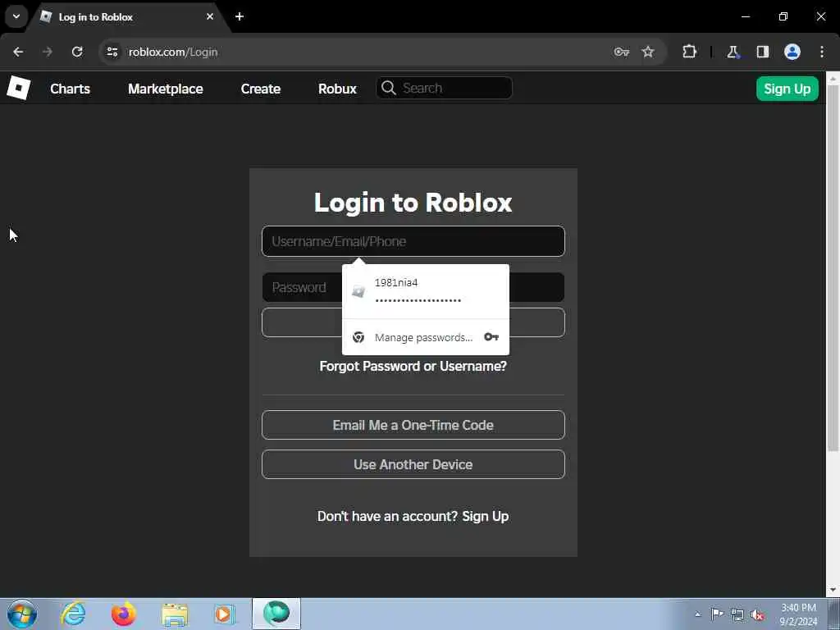This screenshot has width=840, height=630.
Task: Open the Charts menu item
Action: (71, 89)
